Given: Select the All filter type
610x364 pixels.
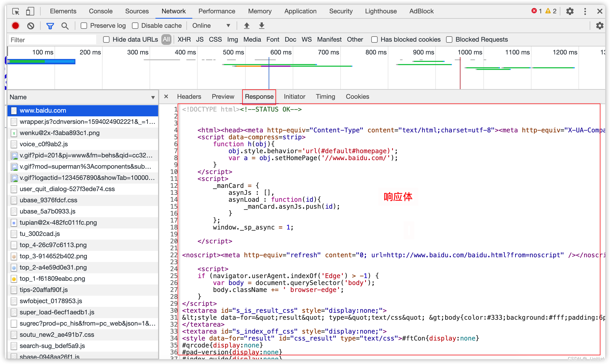Looking at the screenshot, I should point(166,39).
